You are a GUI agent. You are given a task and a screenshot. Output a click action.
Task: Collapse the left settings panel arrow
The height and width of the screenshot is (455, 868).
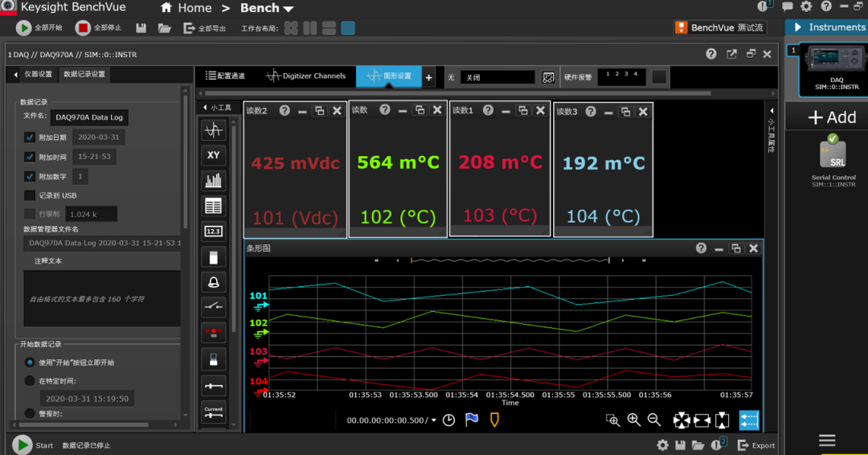[15, 74]
